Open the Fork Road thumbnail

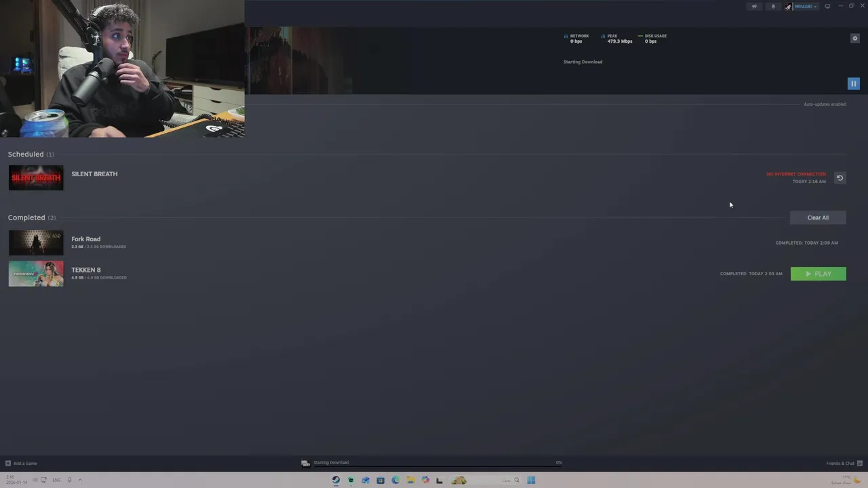point(36,243)
